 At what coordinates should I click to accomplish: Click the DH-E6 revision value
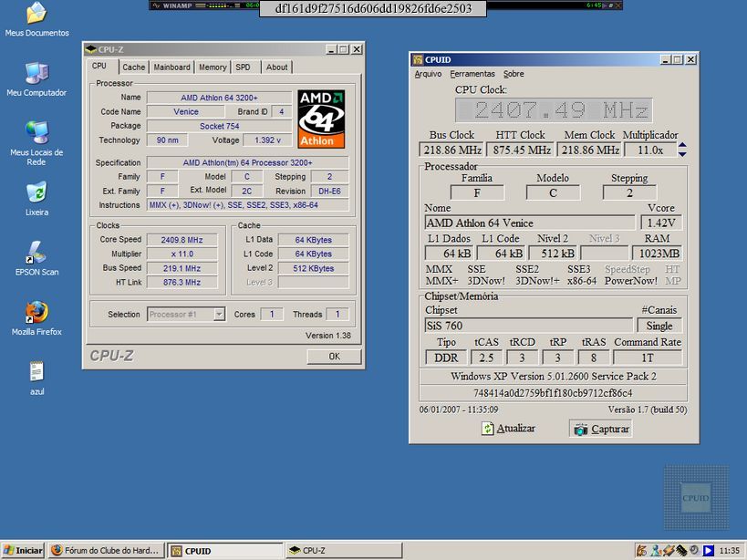[x=329, y=191]
